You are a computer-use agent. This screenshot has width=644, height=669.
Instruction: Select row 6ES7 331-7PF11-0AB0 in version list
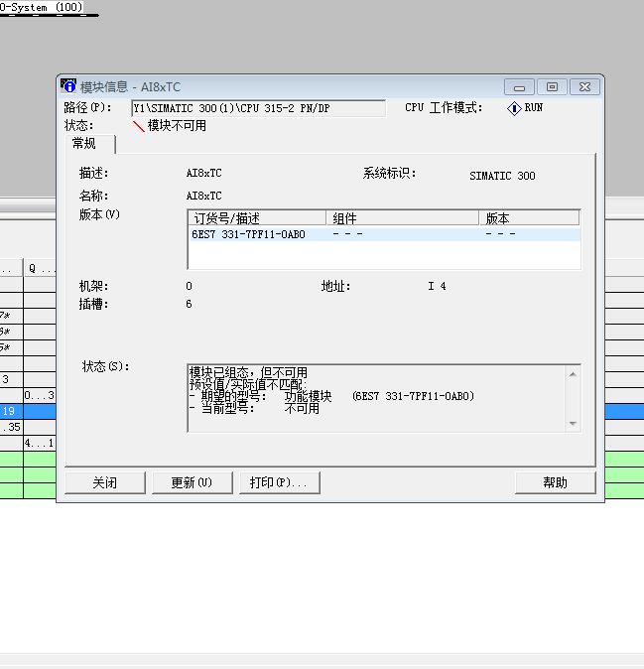(384, 234)
